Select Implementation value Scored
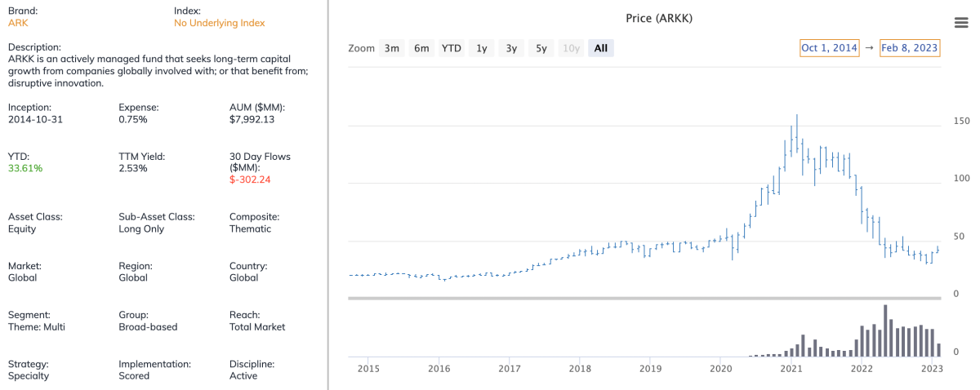This screenshot has width=980, height=390. click(134, 375)
